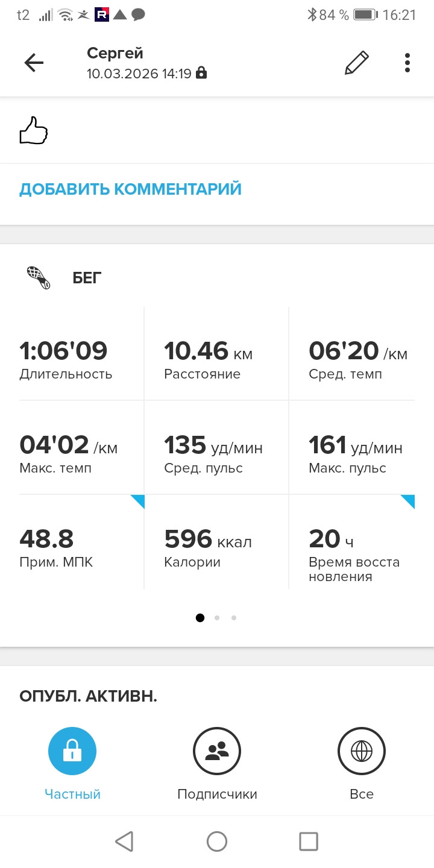Screen dimensions: 434x868
Task: Tap the Android recent apps square
Action: tap(309, 841)
